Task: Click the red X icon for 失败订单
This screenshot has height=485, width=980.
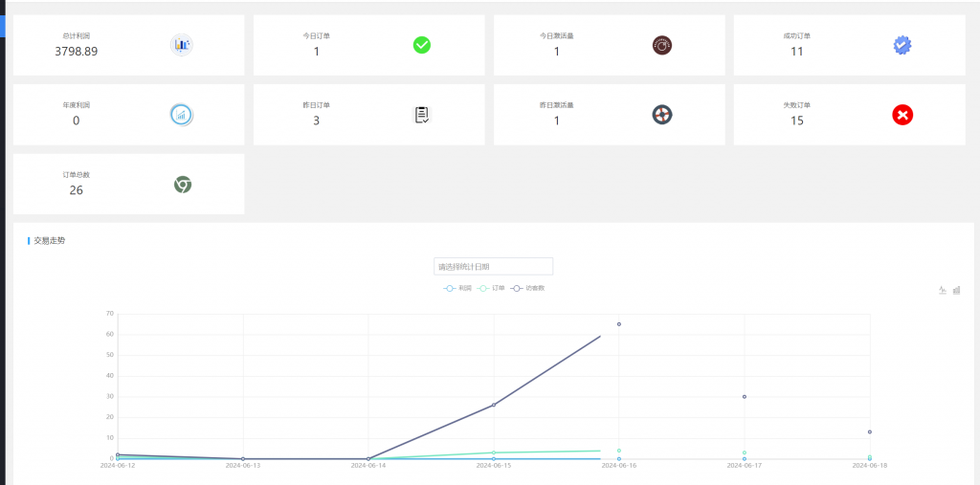Action: click(902, 115)
